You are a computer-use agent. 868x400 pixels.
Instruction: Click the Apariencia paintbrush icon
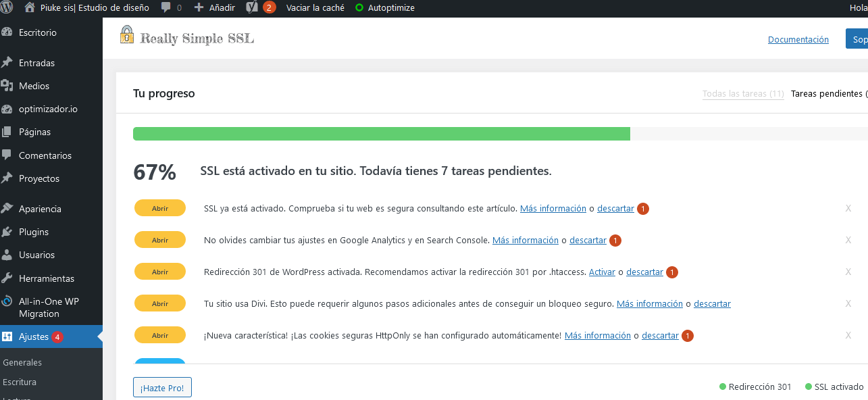click(x=7, y=209)
